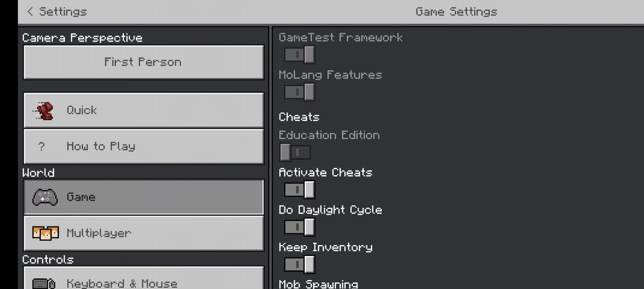Toggle the MoLang Features switch
Viewport: 644px width, 289px height.
point(300,92)
